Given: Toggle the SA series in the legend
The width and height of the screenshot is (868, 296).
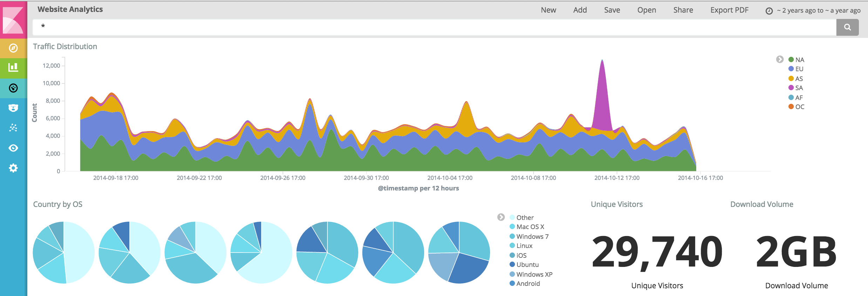Looking at the screenshot, I should click(x=799, y=88).
